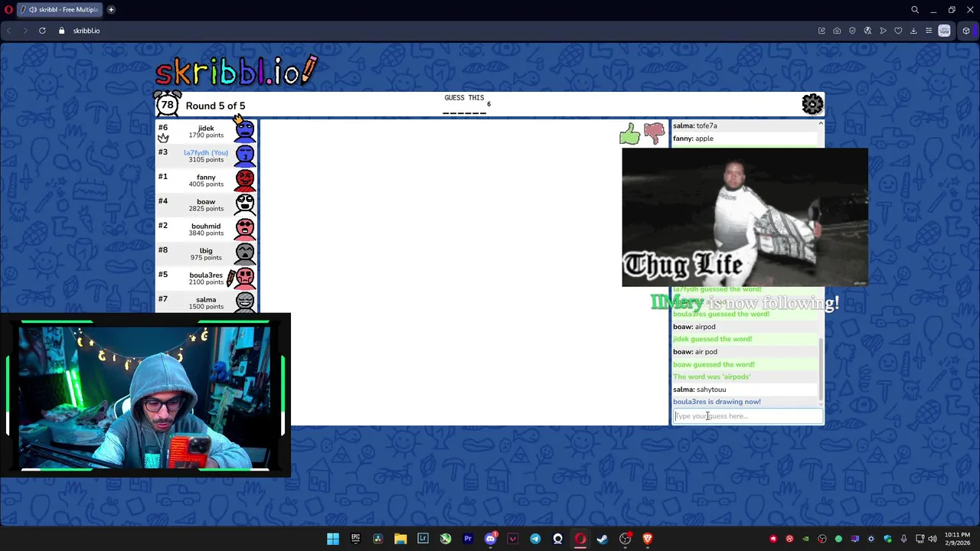Open Opera easy setup menu
This screenshot has width=980, height=551.
click(x=929, y=31)
